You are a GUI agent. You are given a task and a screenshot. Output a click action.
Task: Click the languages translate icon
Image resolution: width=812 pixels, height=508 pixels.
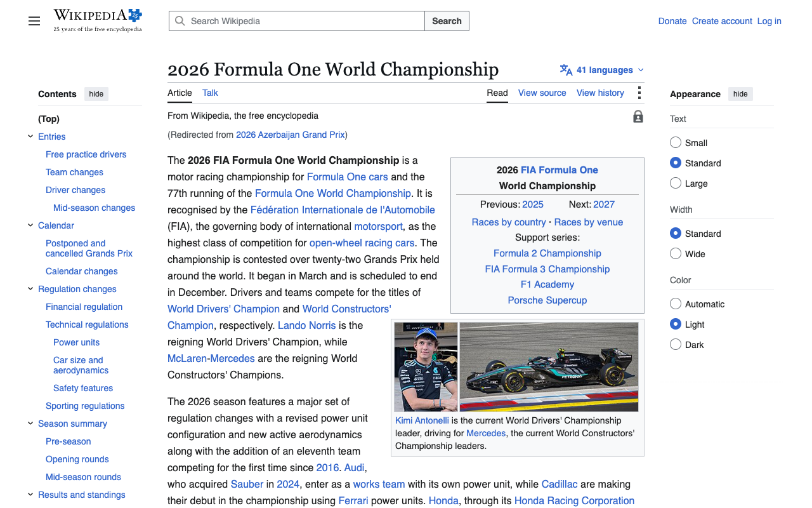566,70
